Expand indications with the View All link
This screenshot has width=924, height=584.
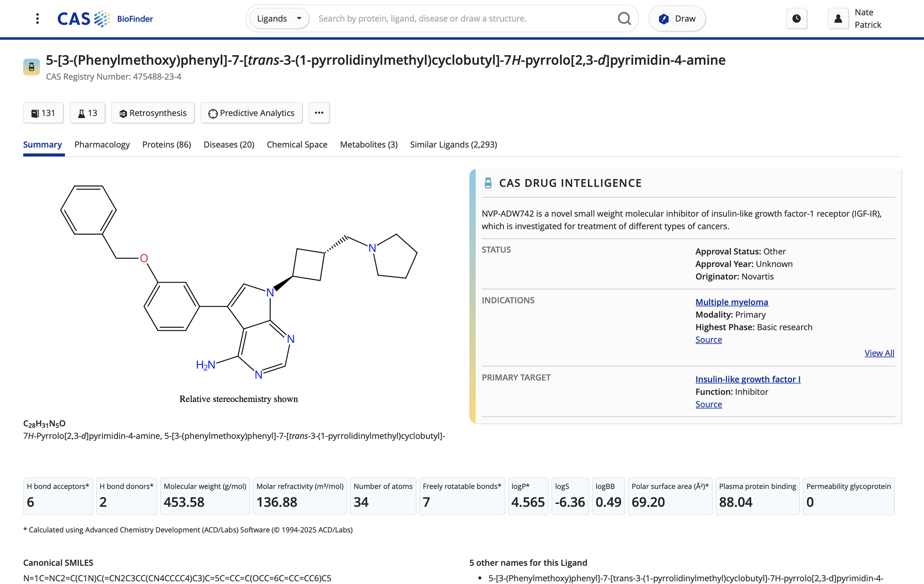(879, 353)
